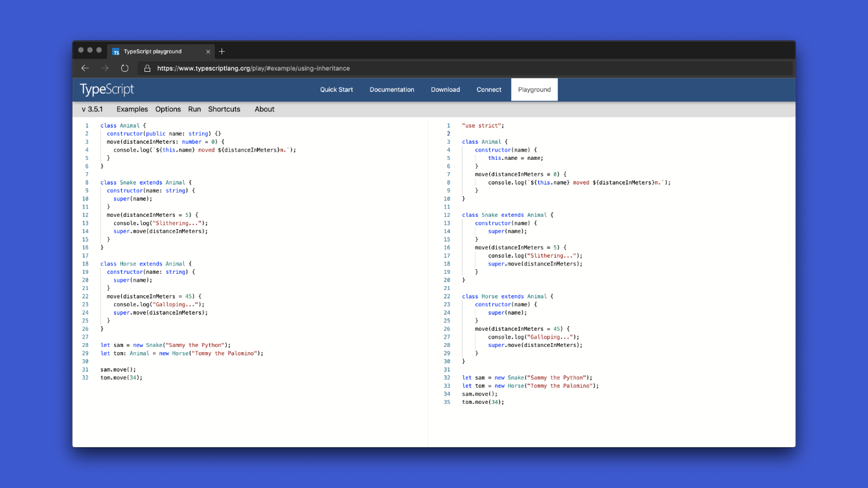This screenshot has width=868, height=488.
Task: Click the About menu item
Action: pos(264,109)
